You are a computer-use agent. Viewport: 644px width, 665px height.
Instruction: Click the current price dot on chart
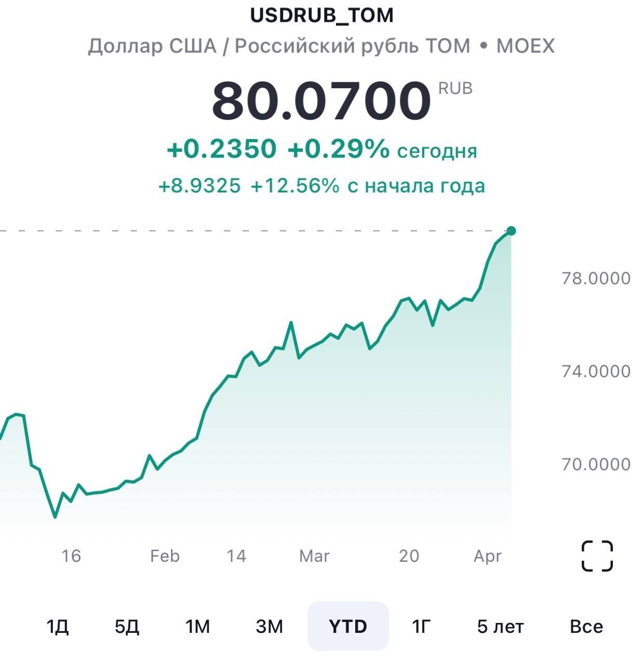pos(511,231)
